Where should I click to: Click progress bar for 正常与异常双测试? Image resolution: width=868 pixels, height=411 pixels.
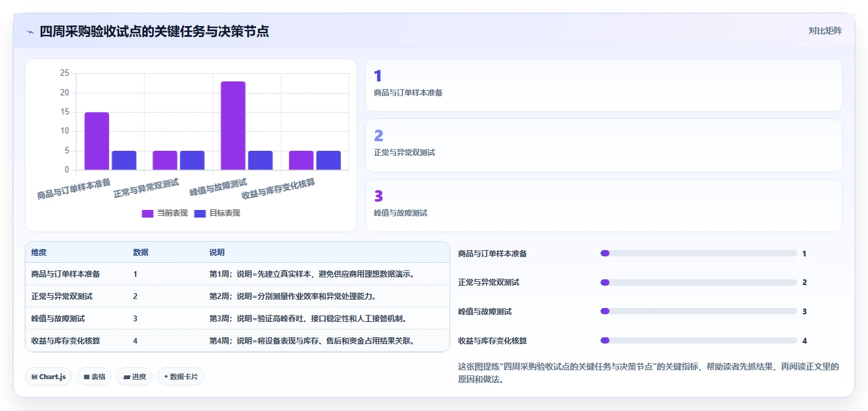click(x=699, y=282)
